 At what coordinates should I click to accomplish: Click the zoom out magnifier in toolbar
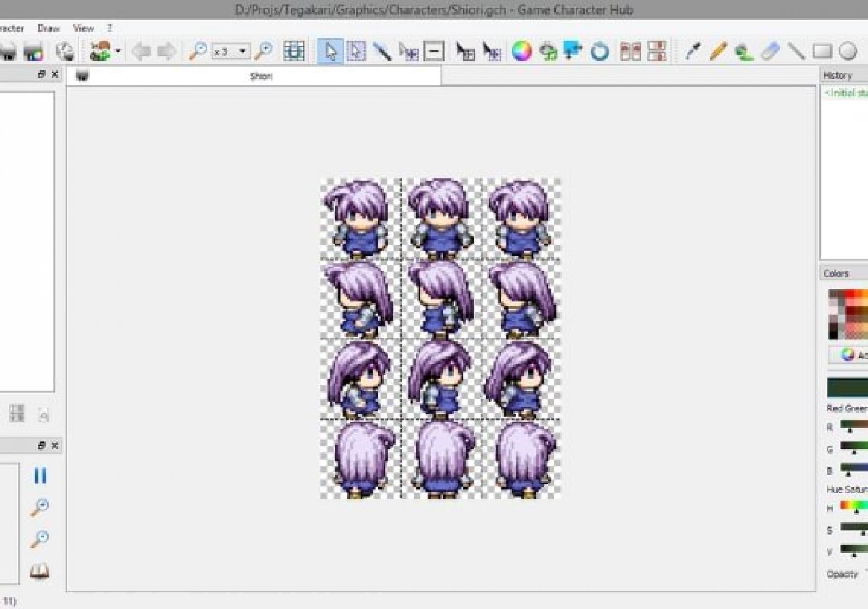pyautogui.click(x=197, y=52)
